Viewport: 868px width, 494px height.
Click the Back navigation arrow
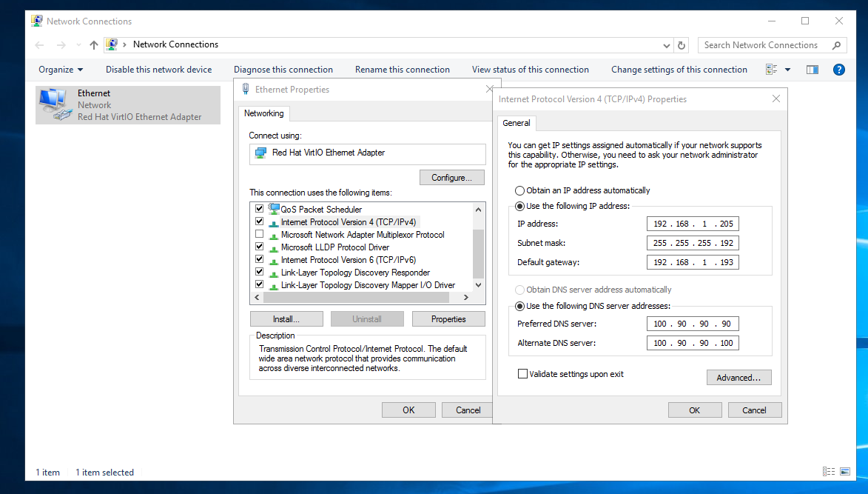(x=39, y=45)
